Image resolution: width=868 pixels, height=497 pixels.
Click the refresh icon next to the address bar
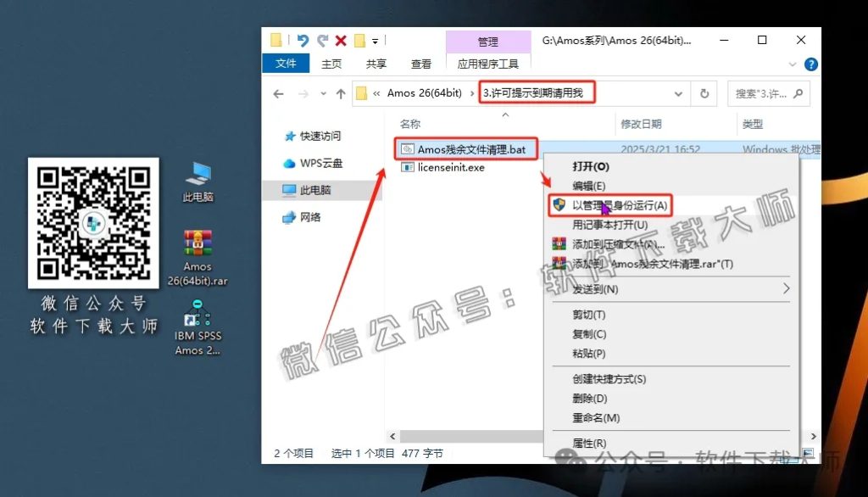[704, 93]
